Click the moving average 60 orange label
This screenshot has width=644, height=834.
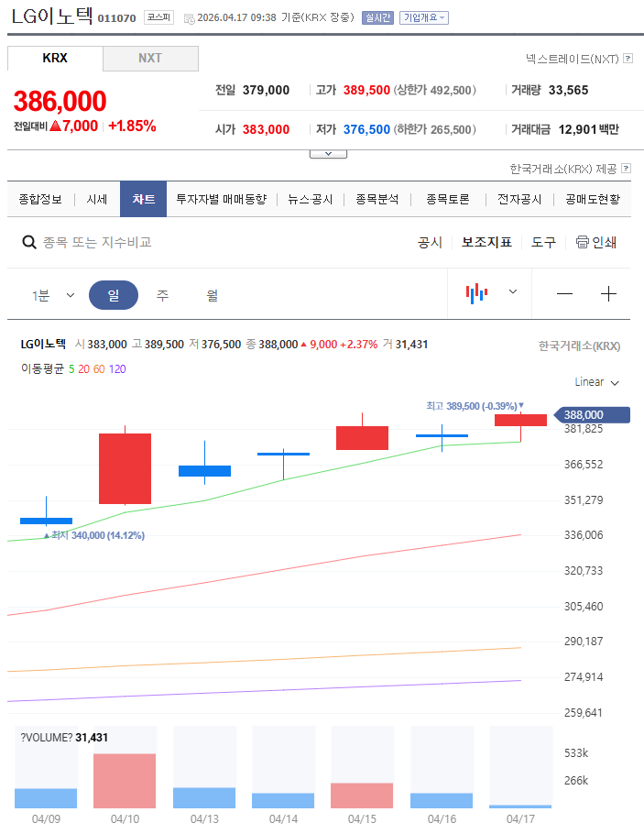point(99,369)
